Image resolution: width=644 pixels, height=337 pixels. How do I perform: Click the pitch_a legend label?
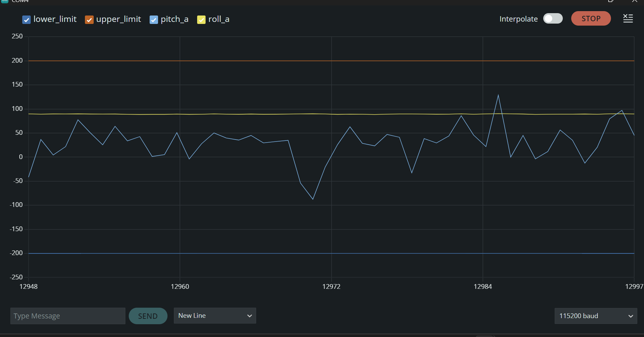pyautogui.click(x=175, y=19)
